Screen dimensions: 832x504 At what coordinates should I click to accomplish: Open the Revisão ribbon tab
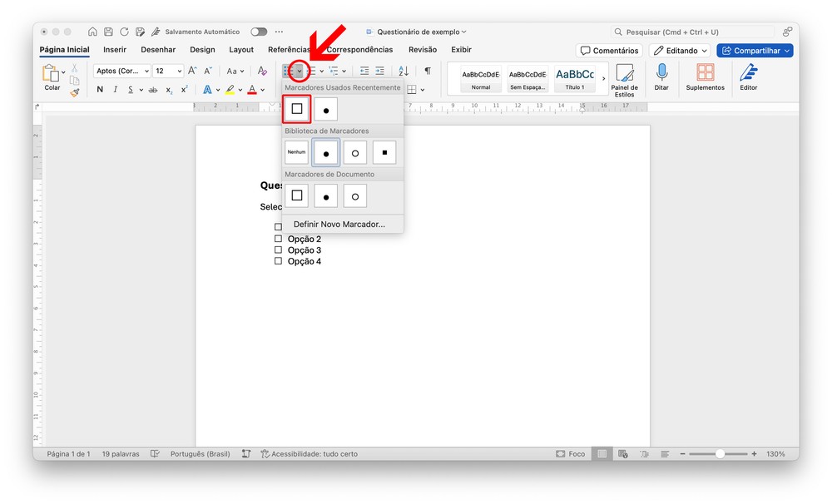pyautogui.click(x=423, y=50)
